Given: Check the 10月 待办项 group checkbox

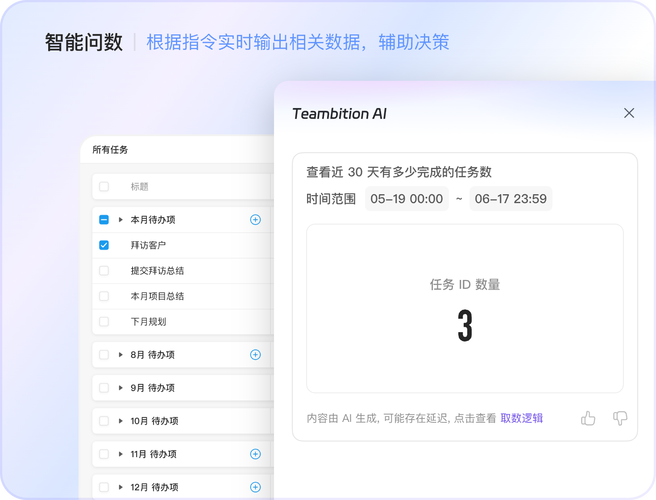Looking at the screenshot, I should (x=104, y=421).
